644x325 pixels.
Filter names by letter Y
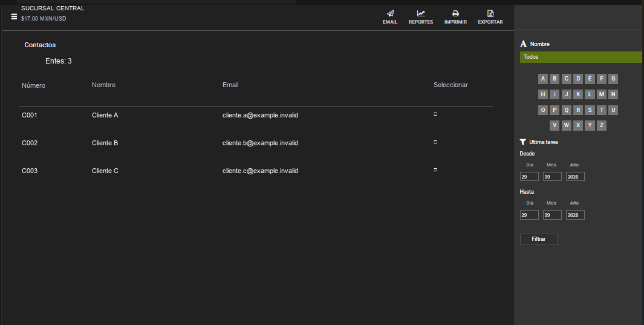coord(590,126)
